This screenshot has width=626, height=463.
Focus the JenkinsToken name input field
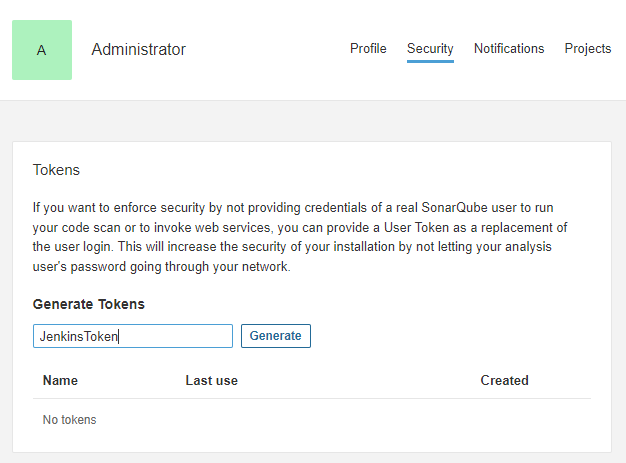[132, 336]
